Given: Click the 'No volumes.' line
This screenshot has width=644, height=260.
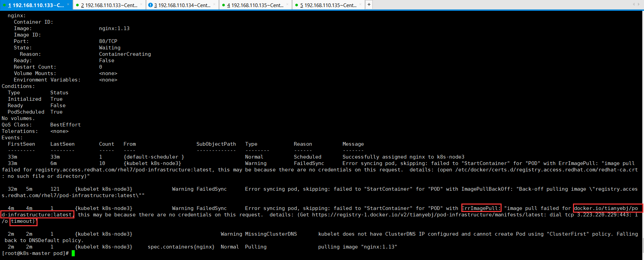Looking at the screenshot, I should (x=18, y=118).
